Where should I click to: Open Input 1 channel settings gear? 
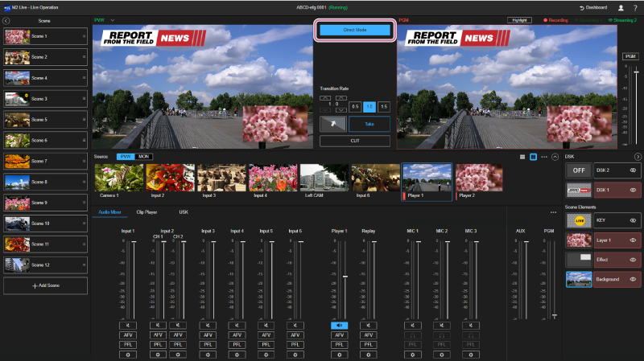pyautogui.click(x=128, y=355)
